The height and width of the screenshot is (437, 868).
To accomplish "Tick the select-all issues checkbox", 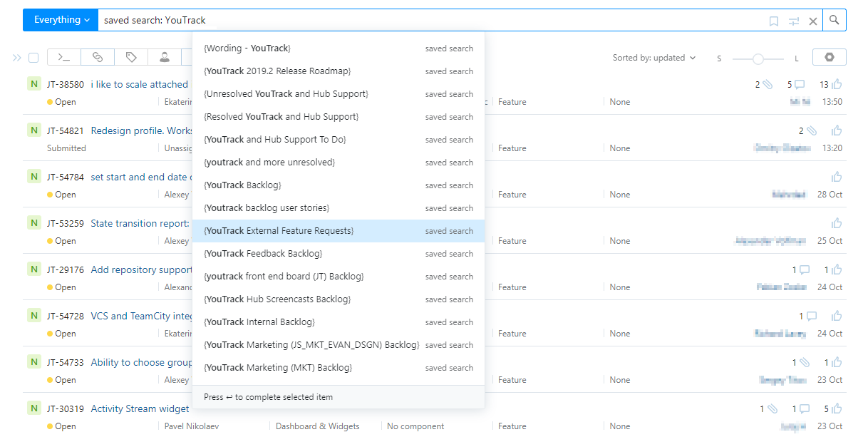I will (33, 58).
